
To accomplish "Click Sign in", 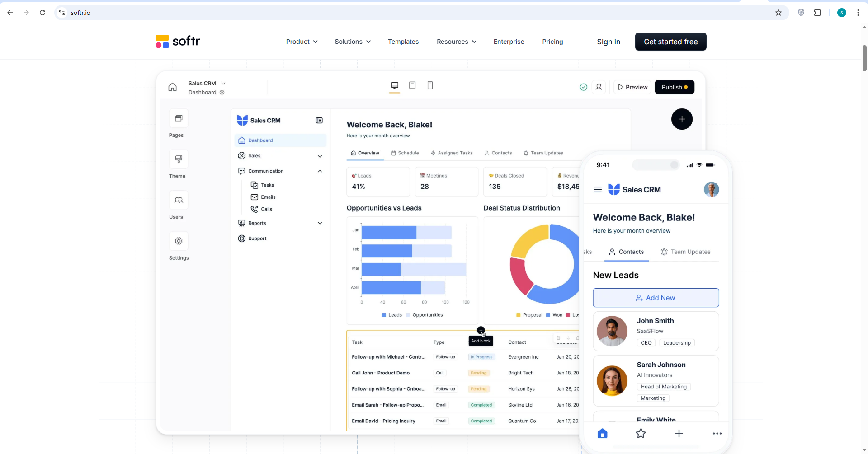I will 609,42.
